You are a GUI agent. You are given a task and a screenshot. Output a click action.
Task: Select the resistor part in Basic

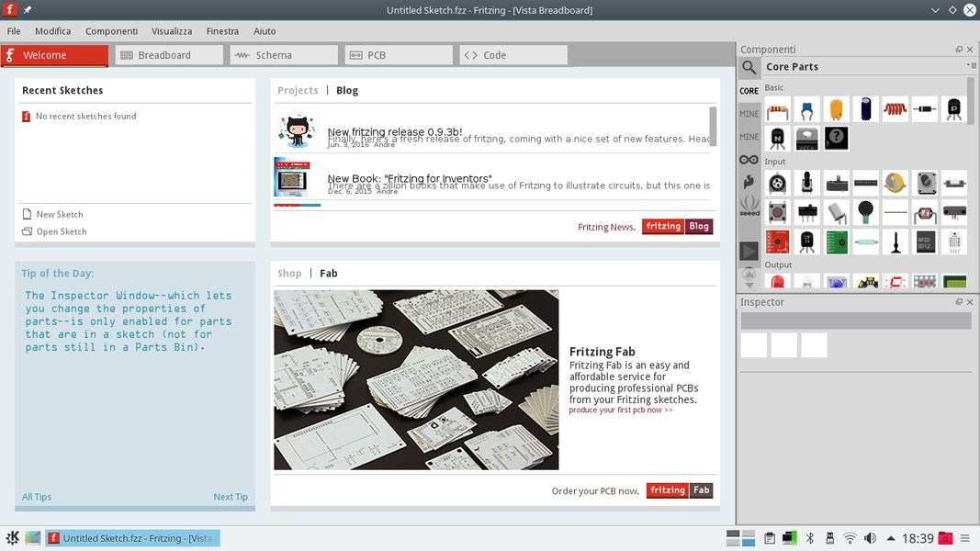tap(778, 110)
